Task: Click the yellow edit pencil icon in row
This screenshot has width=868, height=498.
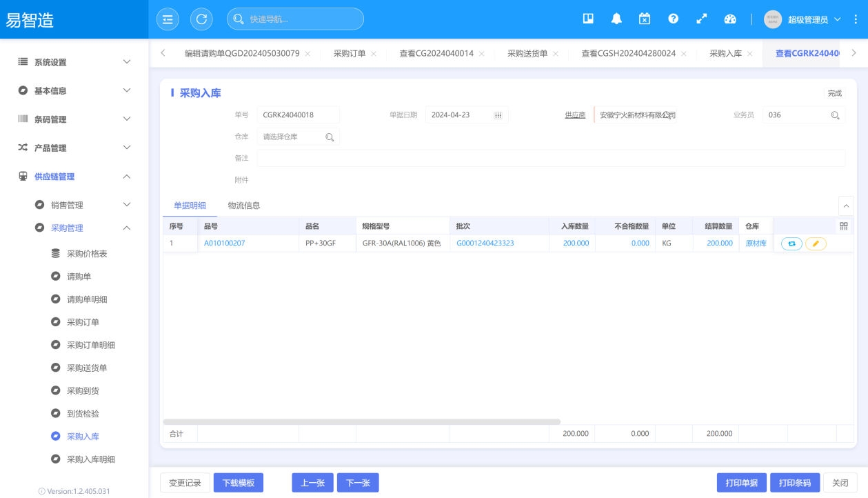Action: coord(816,243)
